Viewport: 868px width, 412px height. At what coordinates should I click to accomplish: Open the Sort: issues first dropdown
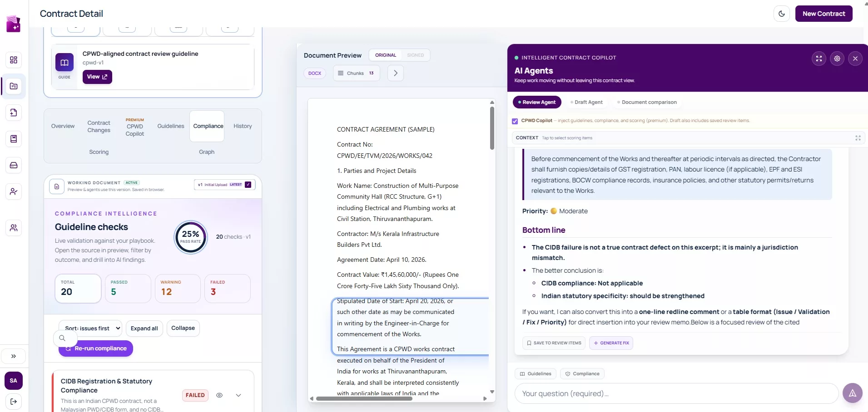click(x=90, y=329)
